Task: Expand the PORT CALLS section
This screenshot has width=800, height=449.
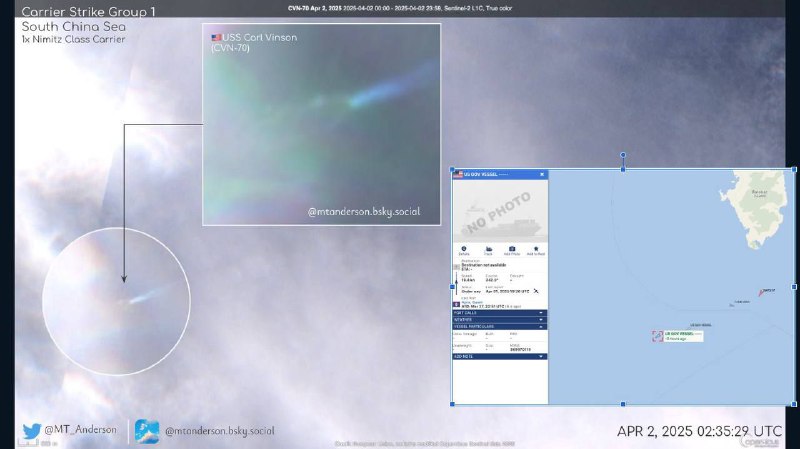Action: 500,313
